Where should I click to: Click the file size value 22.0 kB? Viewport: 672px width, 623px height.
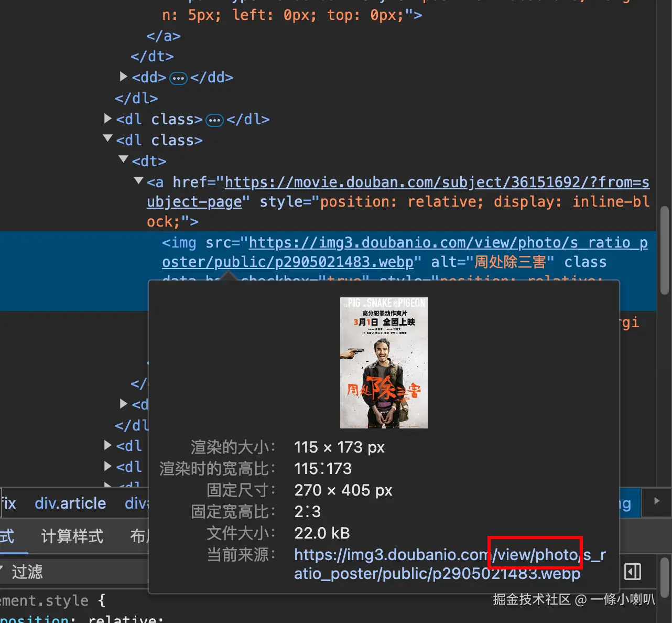(x=322, y=533)
